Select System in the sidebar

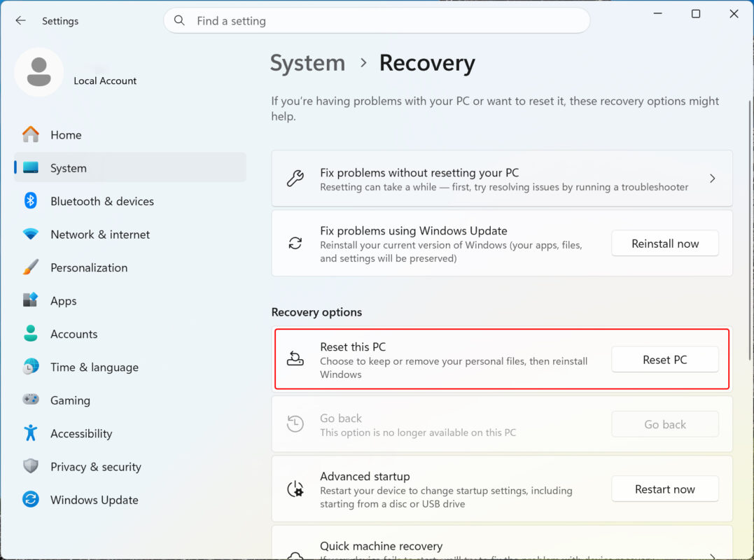(x=130, y=168)
